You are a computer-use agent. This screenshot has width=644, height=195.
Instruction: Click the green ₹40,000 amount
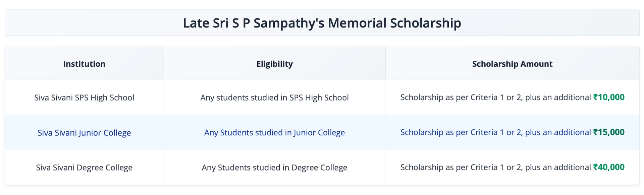click(x=609, y=167)
